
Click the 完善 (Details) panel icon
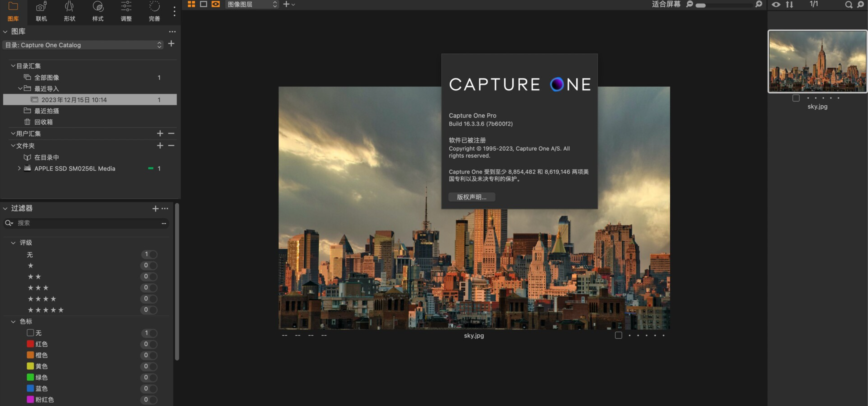tap(154, 11)
